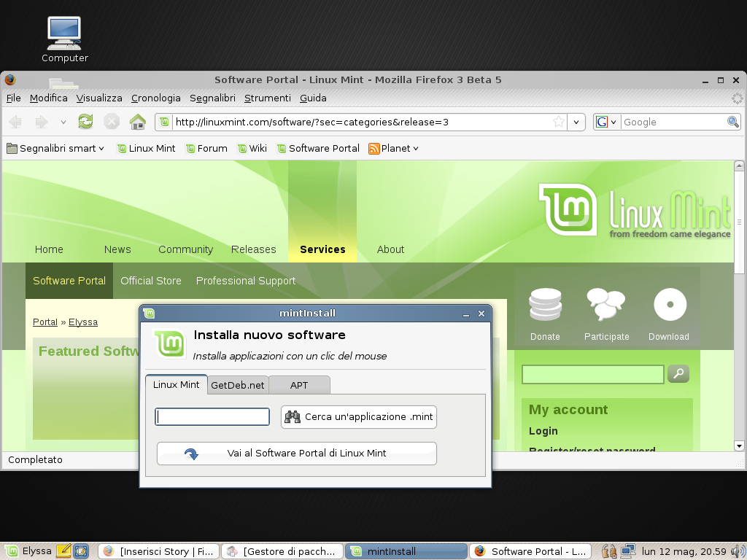747x560 pixels.
Task: Select the Linux Mint tab in mintInstall
Action: [x=177, y=385]
